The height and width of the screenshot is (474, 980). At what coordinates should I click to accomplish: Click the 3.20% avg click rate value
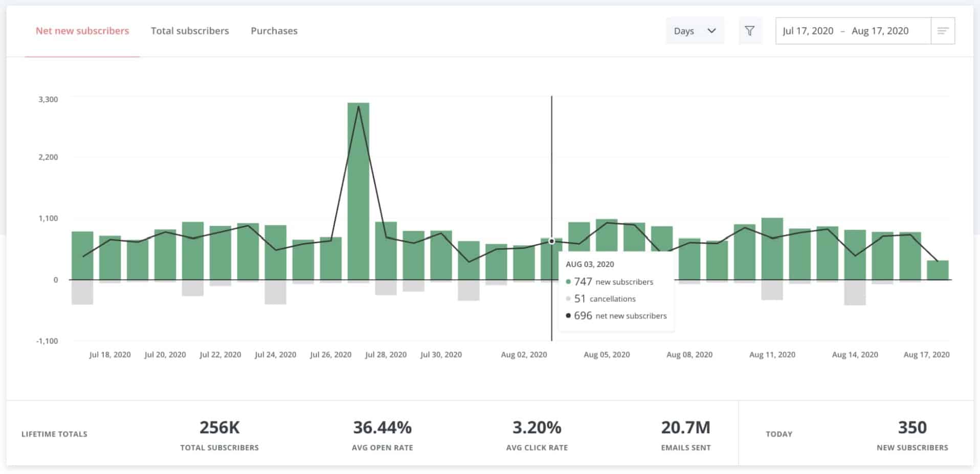coord(537,427)
